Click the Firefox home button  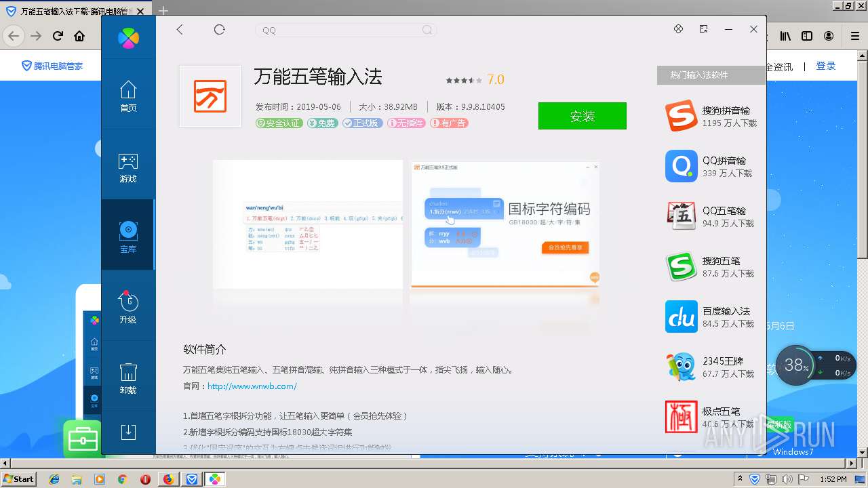pos(79,36)
